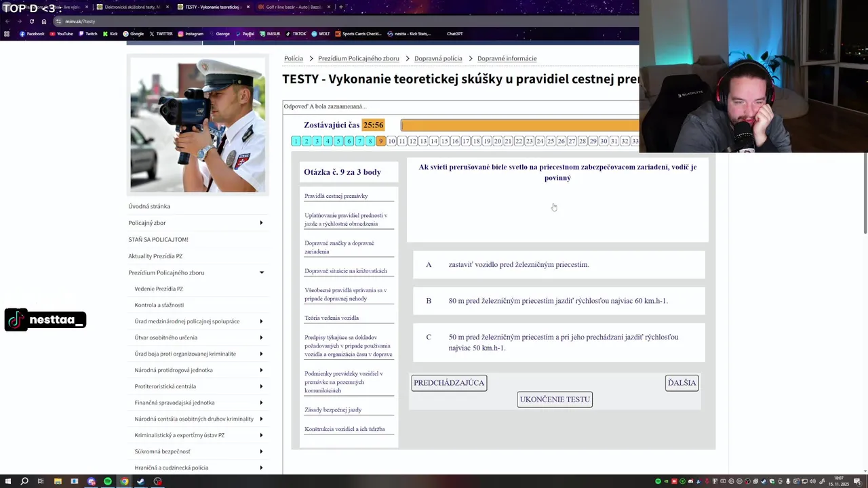Open Dopravné informácie breadcrumb link
This screenshot has width=868, height=488.
[x=507, y=58]
